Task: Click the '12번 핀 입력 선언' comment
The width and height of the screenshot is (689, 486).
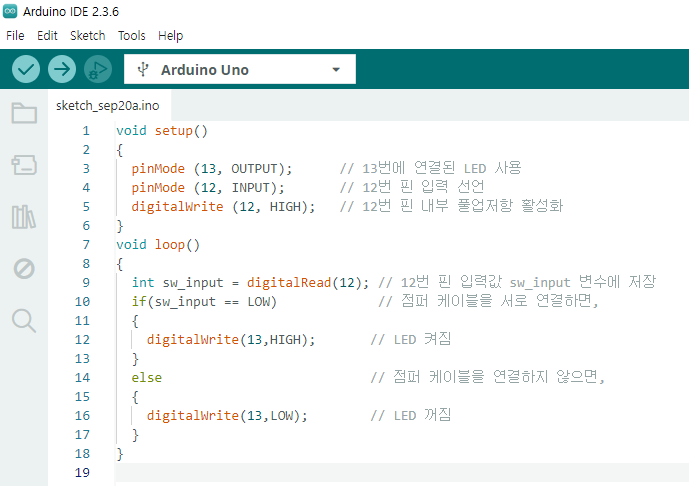Action: click(x=412, y=188)
